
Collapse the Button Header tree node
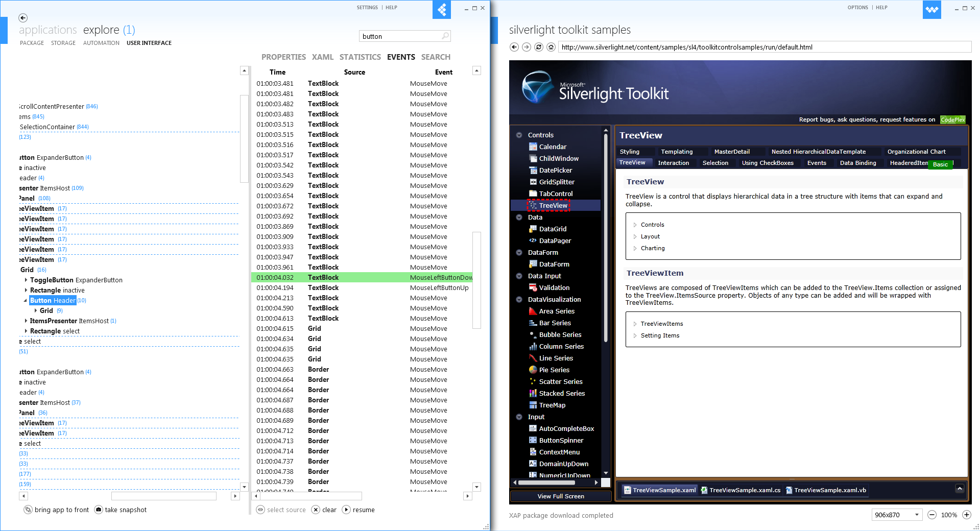click(x=26, y=300)
